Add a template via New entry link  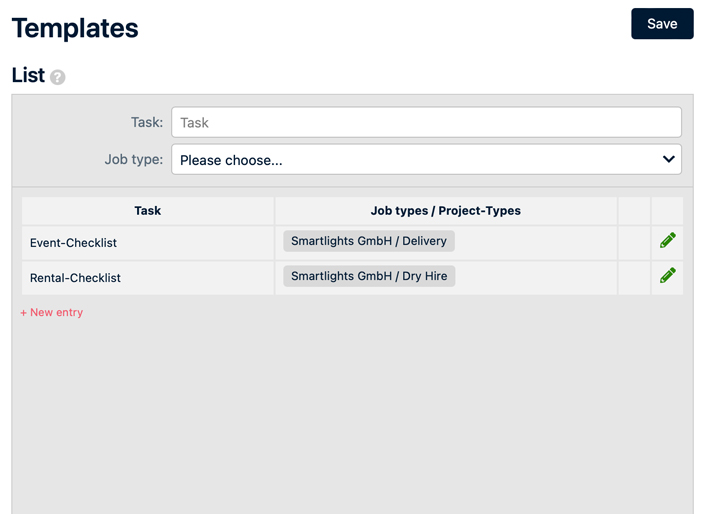point(51,312)
